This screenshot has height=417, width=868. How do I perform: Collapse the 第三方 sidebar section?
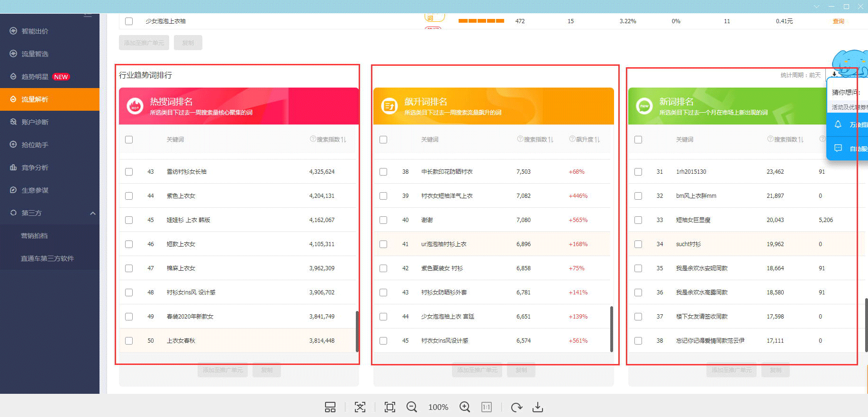tap(93, 213)
